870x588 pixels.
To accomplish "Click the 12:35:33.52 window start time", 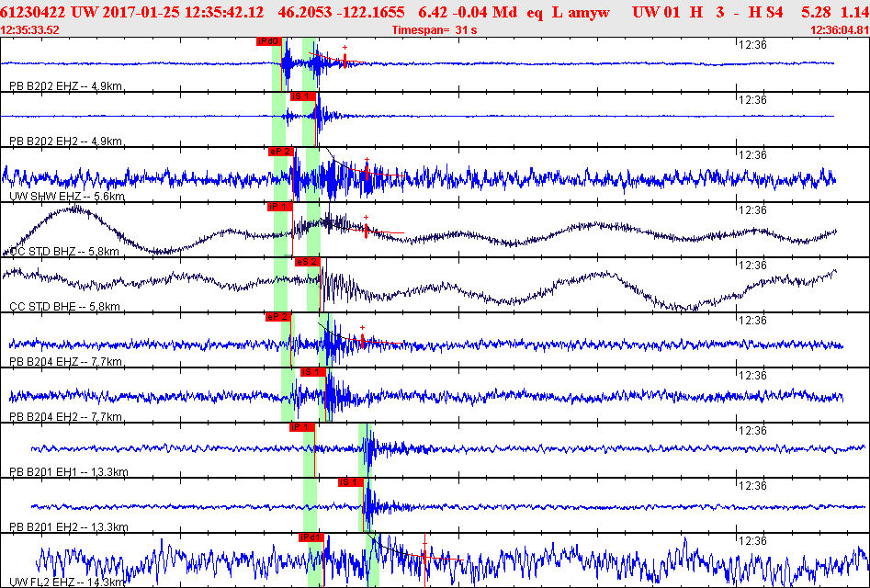I will coord(30,30).
